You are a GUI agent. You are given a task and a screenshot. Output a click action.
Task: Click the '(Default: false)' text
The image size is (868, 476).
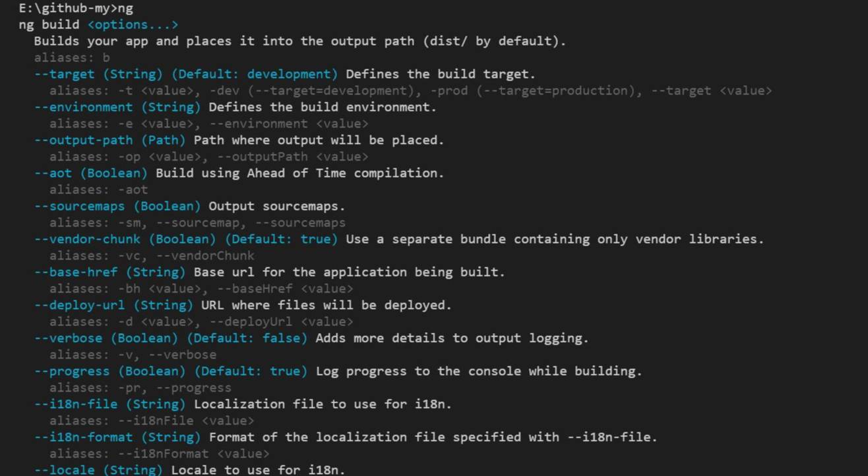point(247,338)
